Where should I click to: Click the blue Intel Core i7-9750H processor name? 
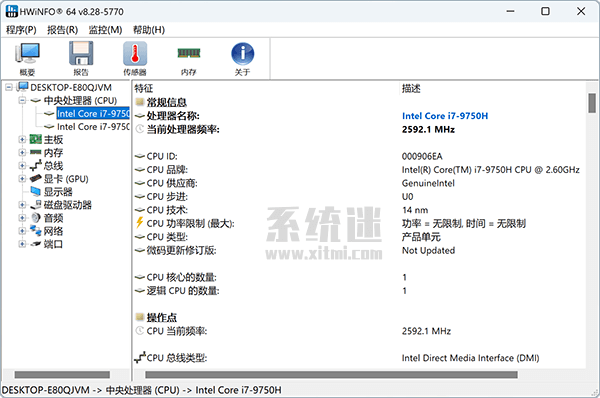(445, 116)
